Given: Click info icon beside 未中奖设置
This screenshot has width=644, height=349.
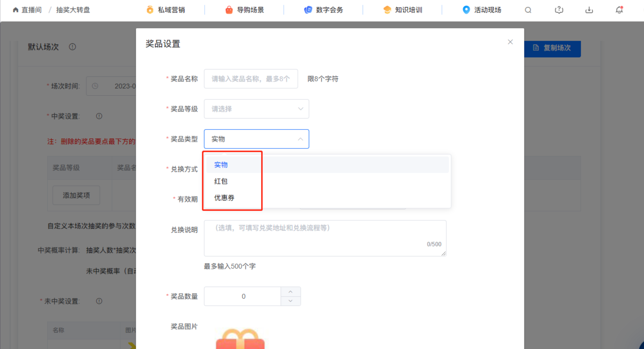Looking at the screenshot, I should click(x=99, y=301).
